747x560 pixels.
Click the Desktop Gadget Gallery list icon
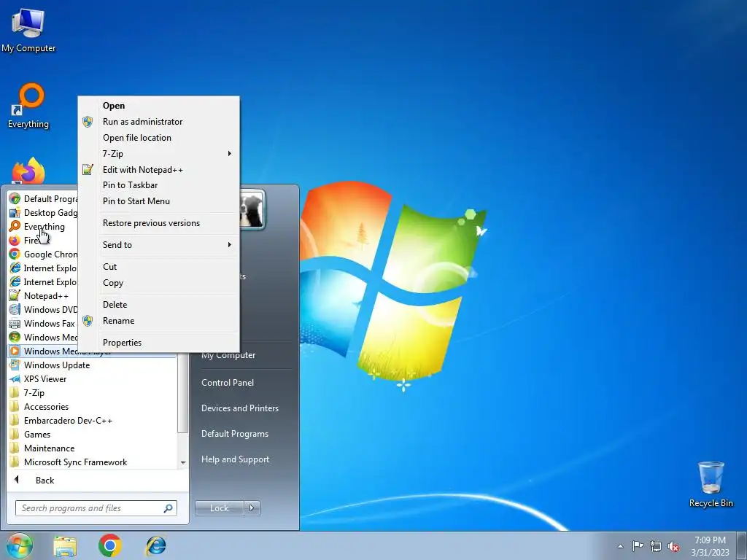click(x=15, y=212)
